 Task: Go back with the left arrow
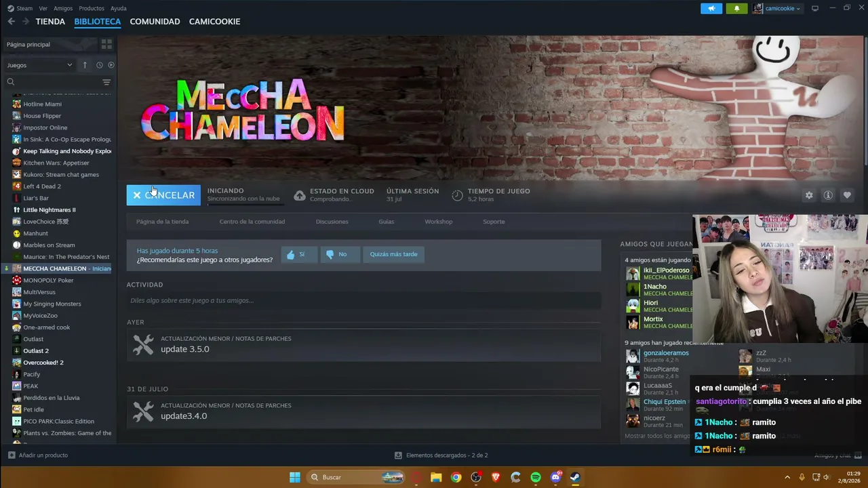(x=11, y=22)
